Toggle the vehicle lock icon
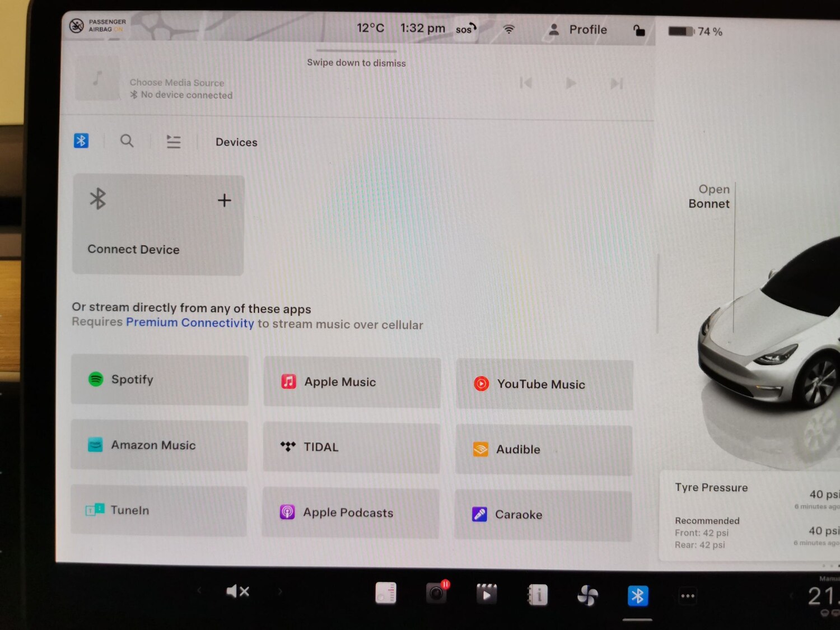 point(639,30)
